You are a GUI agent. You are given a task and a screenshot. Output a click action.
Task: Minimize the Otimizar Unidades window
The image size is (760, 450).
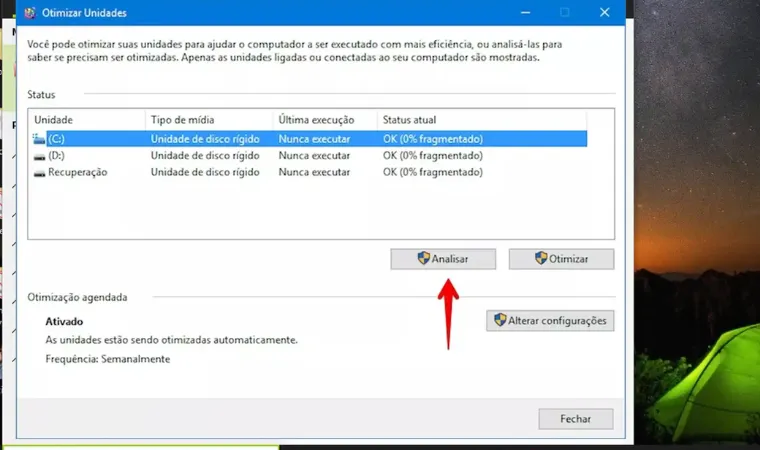coord(525,13)
